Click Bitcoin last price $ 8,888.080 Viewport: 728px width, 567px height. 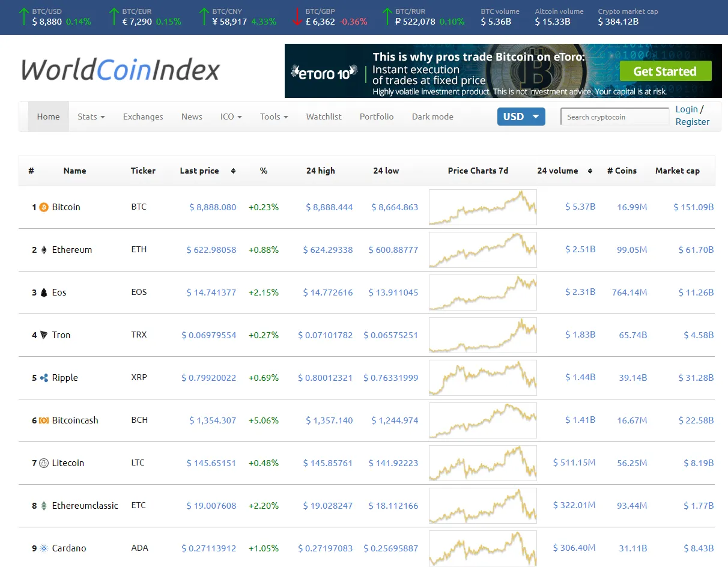[213, 207]
